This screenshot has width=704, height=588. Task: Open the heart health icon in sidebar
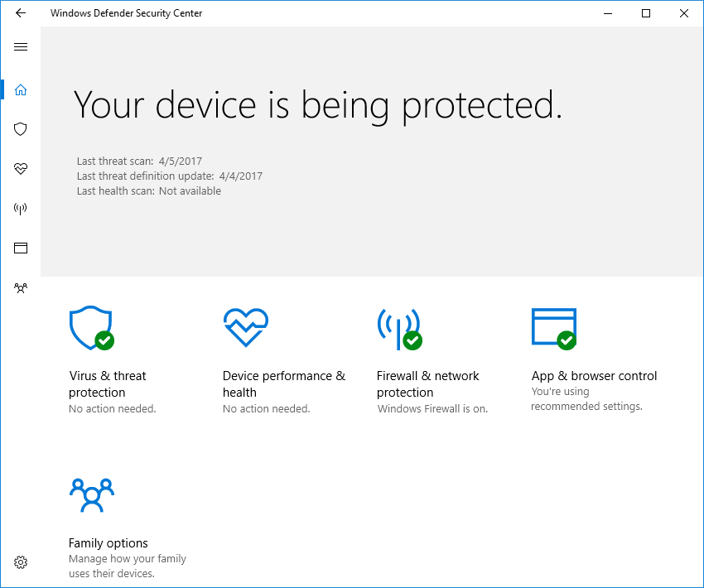pos(21,169)
